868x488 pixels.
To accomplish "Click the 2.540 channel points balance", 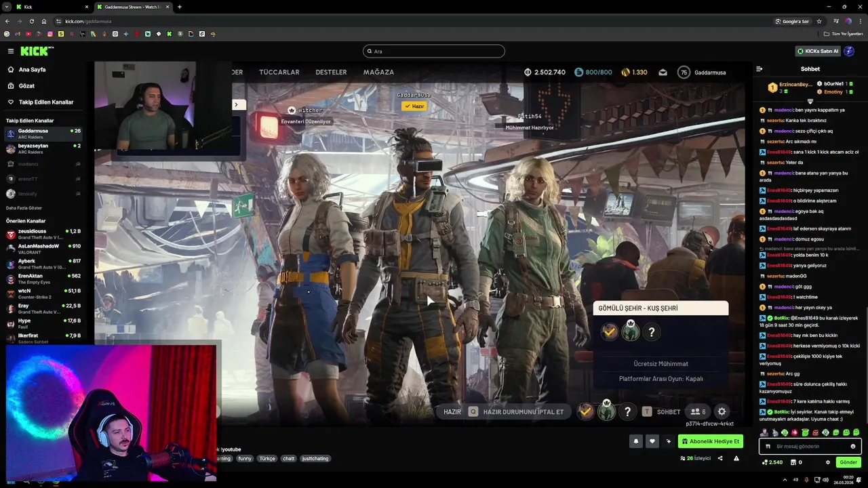I will coord(772,462).
